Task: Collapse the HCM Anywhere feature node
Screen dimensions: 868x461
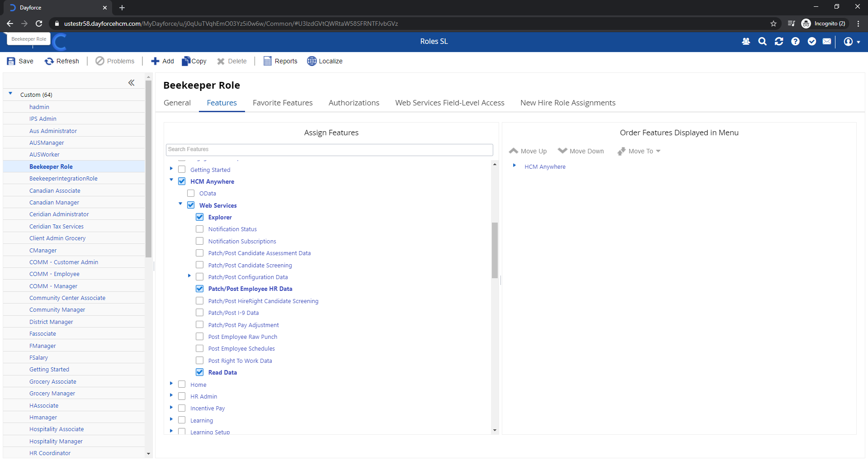Action: coord(171,181)
